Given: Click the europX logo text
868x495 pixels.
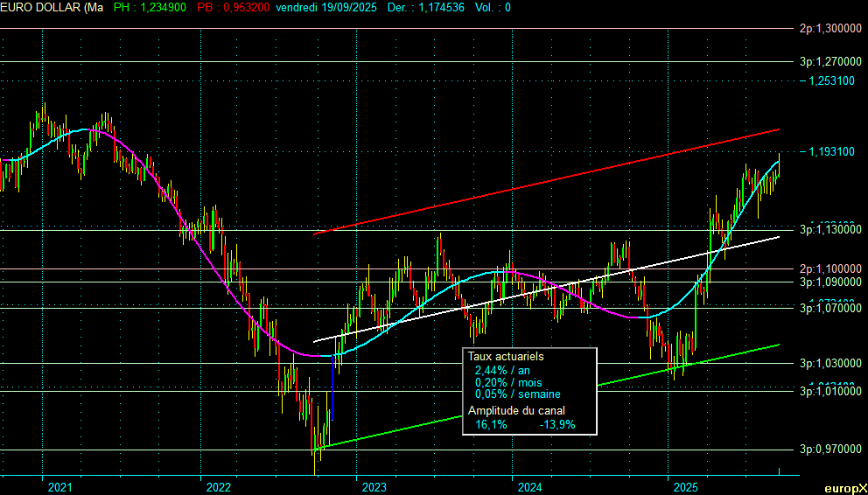Looking at the screenshot, I should pyautogui.click(x=845, y=488).
